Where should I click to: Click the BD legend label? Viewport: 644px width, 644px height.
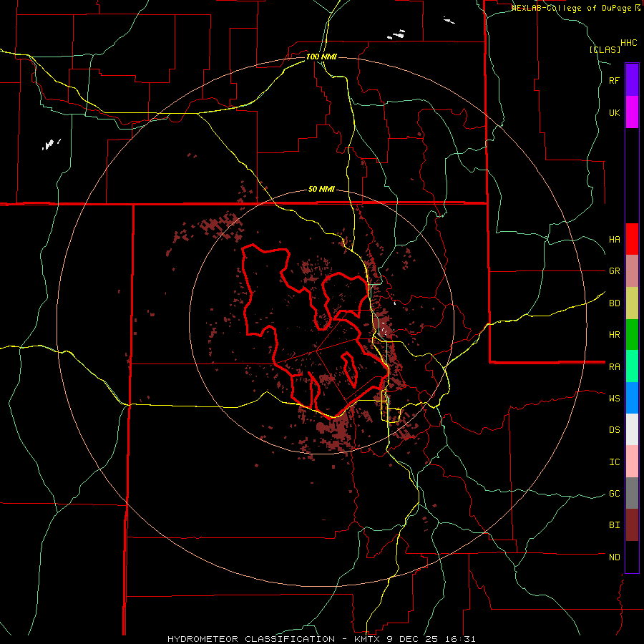click(x=615, y=303)
